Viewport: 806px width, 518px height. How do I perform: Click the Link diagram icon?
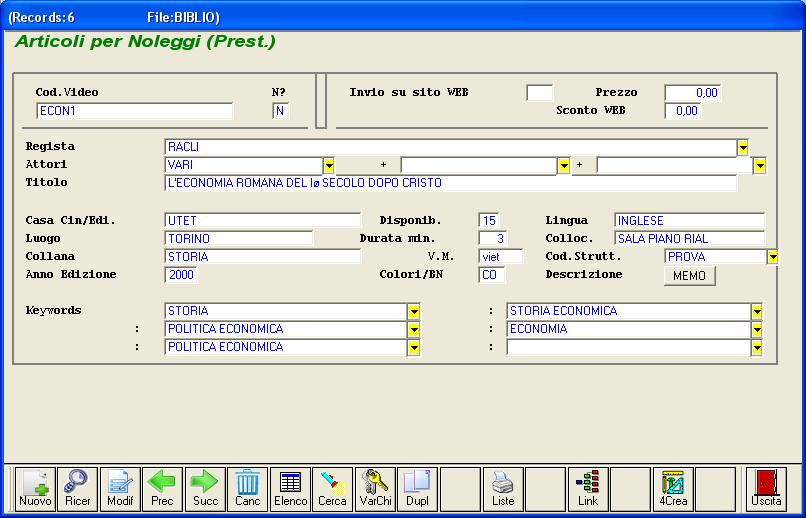[x=588, y=490]
